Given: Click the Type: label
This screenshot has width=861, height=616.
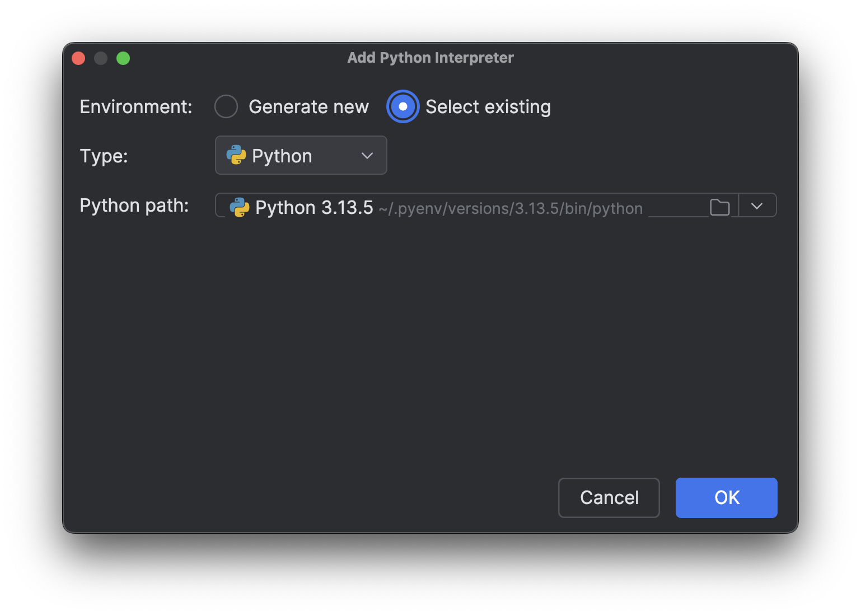Looking at the screenshot, I should click(104, 156).
